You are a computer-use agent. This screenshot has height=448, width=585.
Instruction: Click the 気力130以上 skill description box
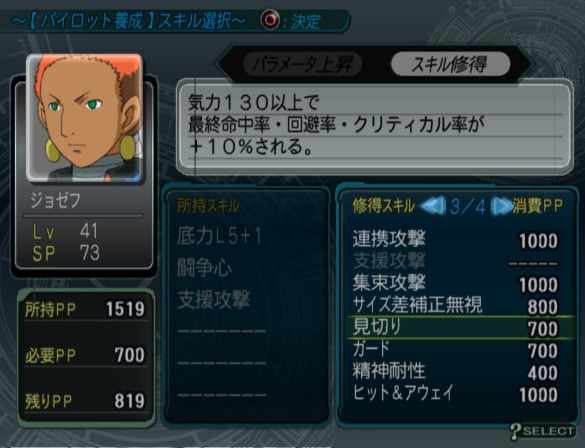[375, 127]
